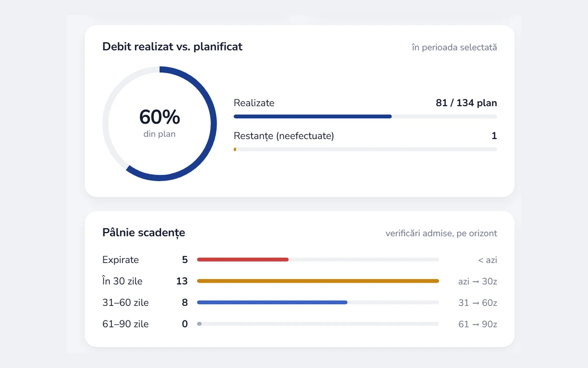588x368 pixels.
Task: Click the gray 61–90 zile bar
Action: (x=199, y=324)
